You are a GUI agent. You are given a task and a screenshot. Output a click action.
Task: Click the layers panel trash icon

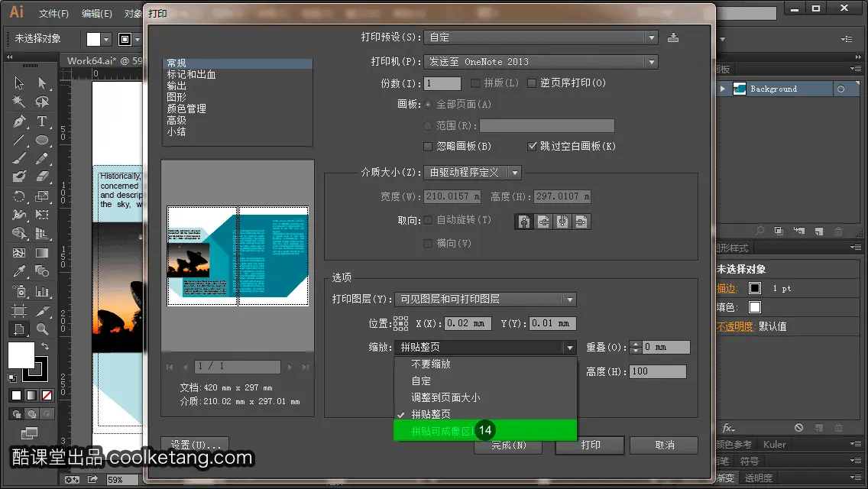839,231
